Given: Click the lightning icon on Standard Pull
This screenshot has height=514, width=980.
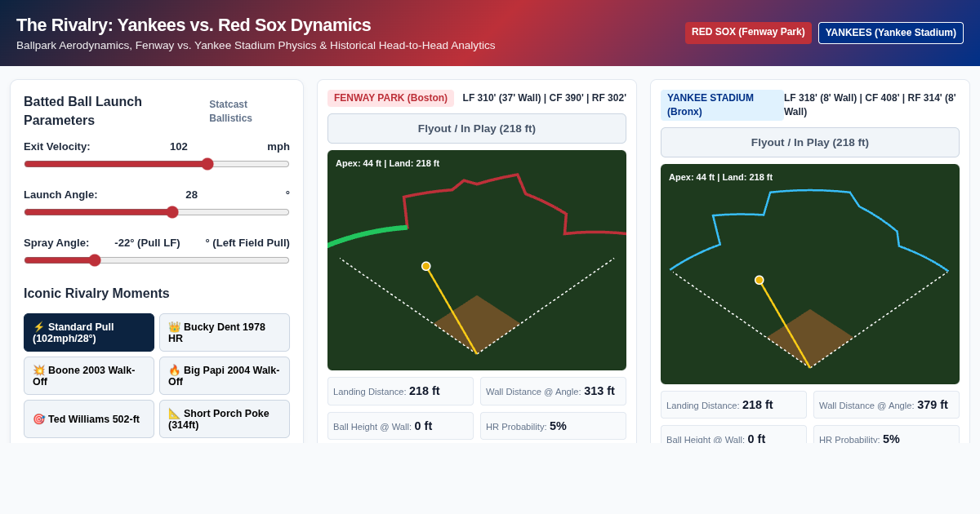Looking at the screenshot, I should click(38, 327).
